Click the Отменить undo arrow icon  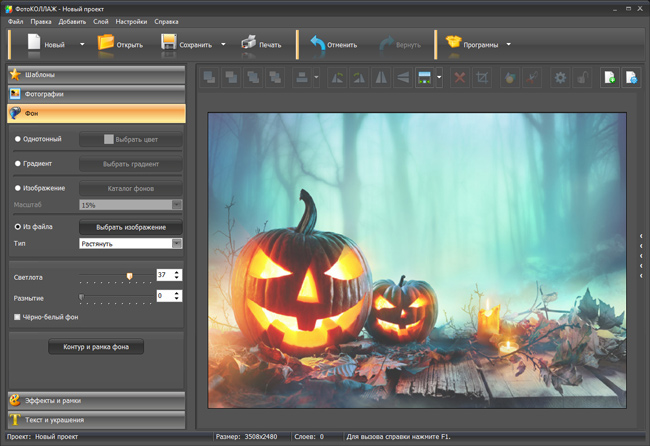(x=316, y=43)
